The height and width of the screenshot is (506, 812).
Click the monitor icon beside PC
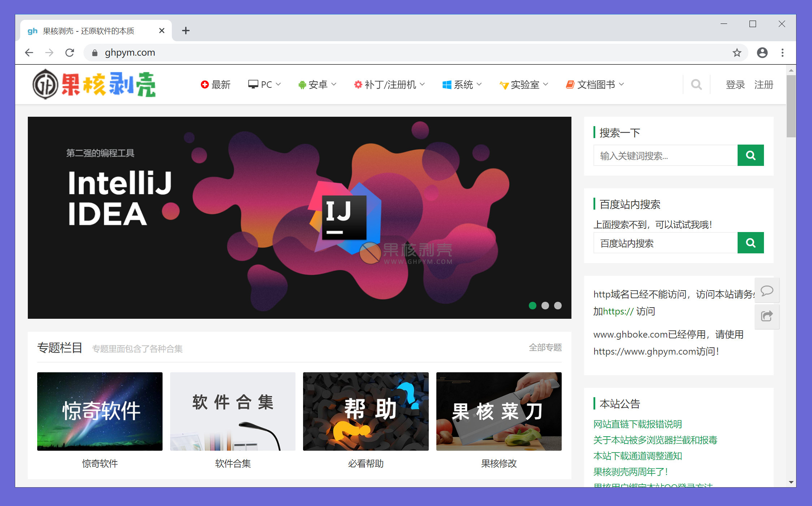[253, 85]
